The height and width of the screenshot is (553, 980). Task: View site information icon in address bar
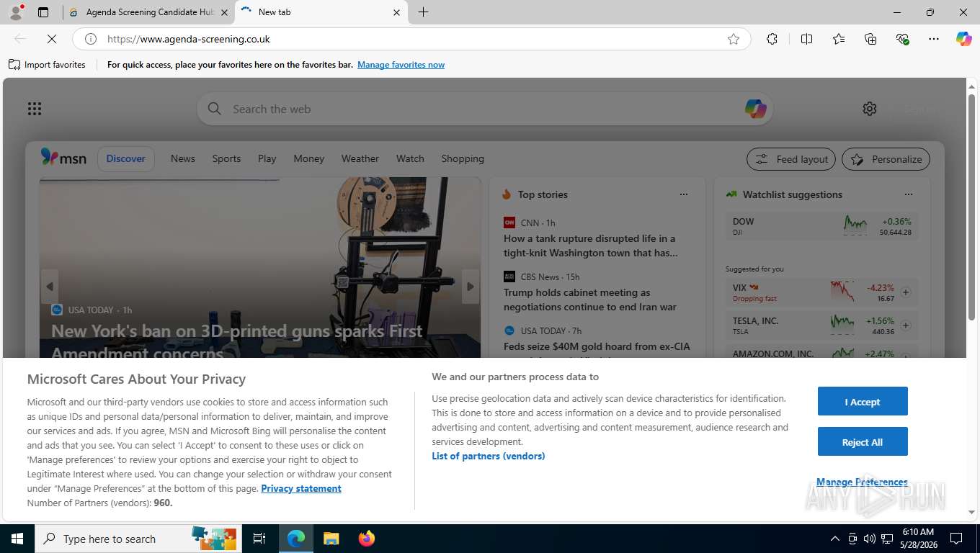click(x=91, y=39)
